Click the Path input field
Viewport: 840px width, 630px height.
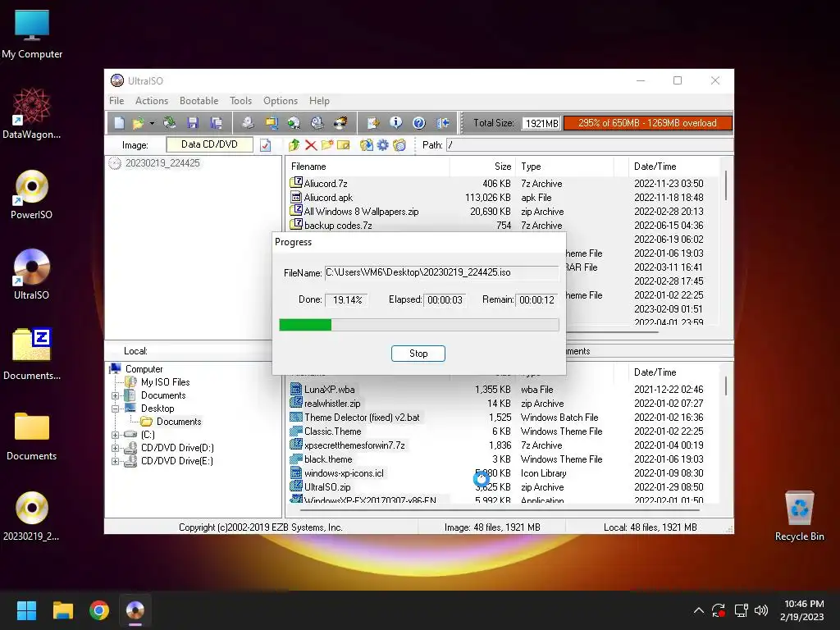[x=589, y=145]
